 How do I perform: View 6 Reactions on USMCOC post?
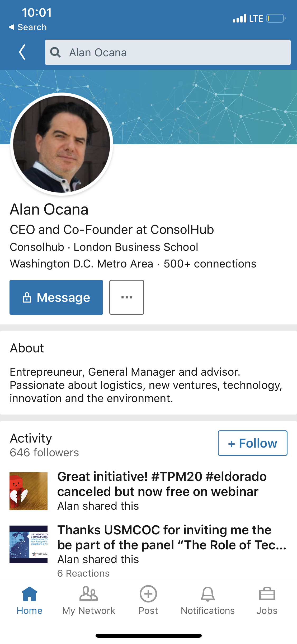tap(83, 573)
